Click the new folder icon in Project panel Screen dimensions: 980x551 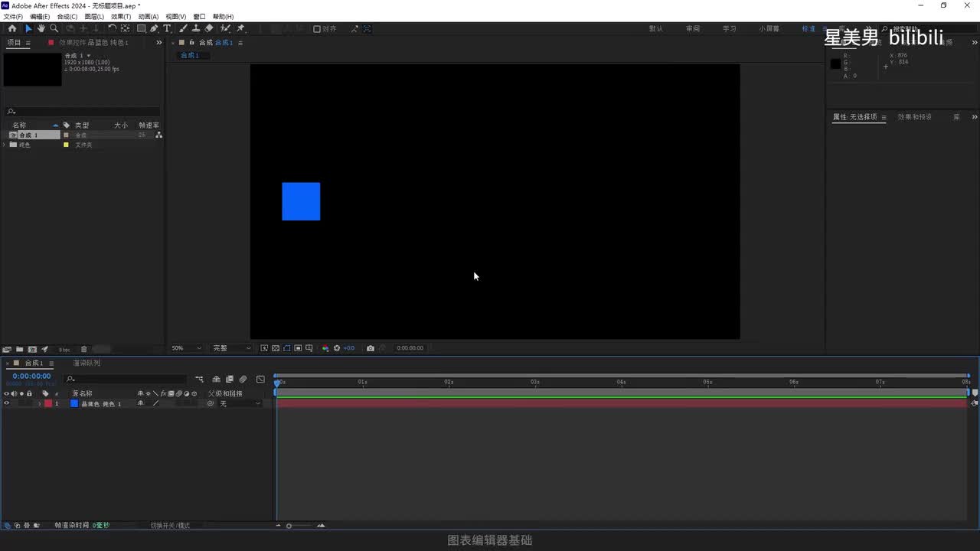coord(20,349)
